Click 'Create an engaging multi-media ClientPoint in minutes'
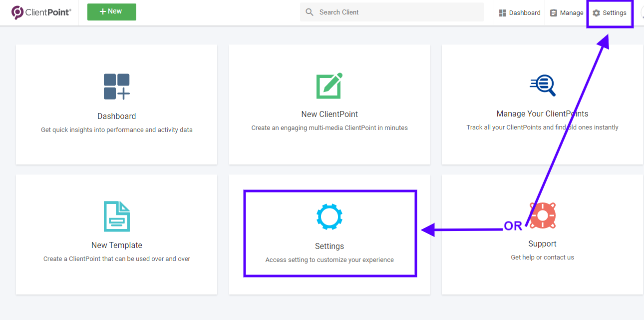This screenshot has width=644, height=320. click(329, 128)
